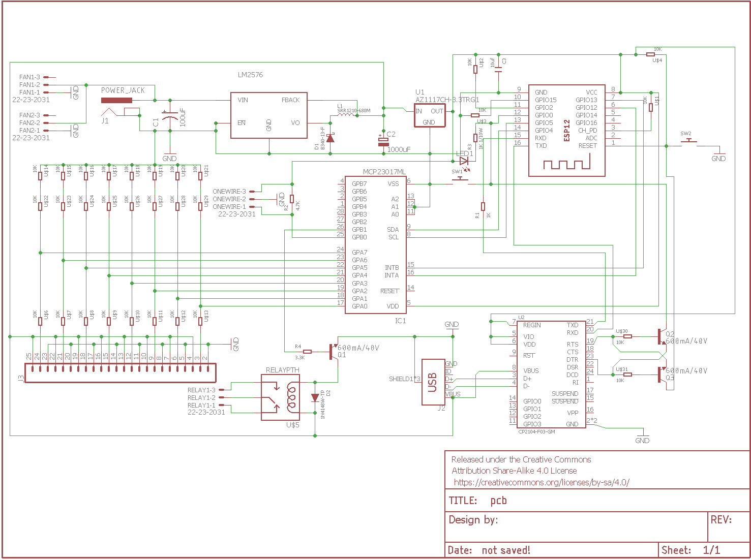751x560 pixels.
Task: Click 'Released under the Creative Commons' text
Action: click(521, 459)
